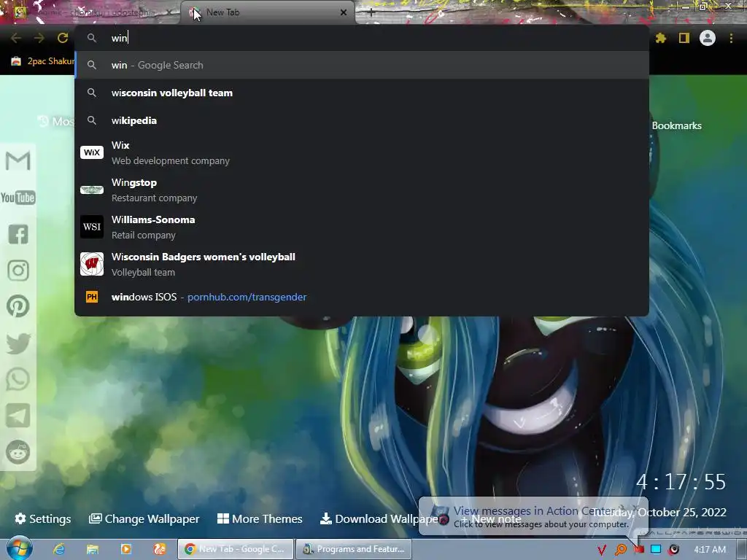
Task: Open a new tab with plus button
Action: (371, 13)
